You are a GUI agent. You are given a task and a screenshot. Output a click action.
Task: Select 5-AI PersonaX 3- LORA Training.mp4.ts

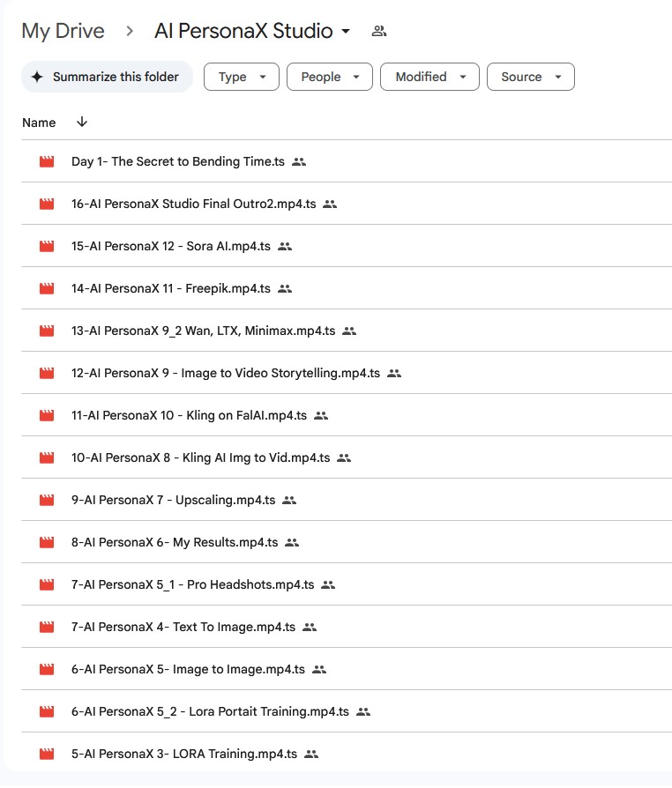tap(347, 754)
